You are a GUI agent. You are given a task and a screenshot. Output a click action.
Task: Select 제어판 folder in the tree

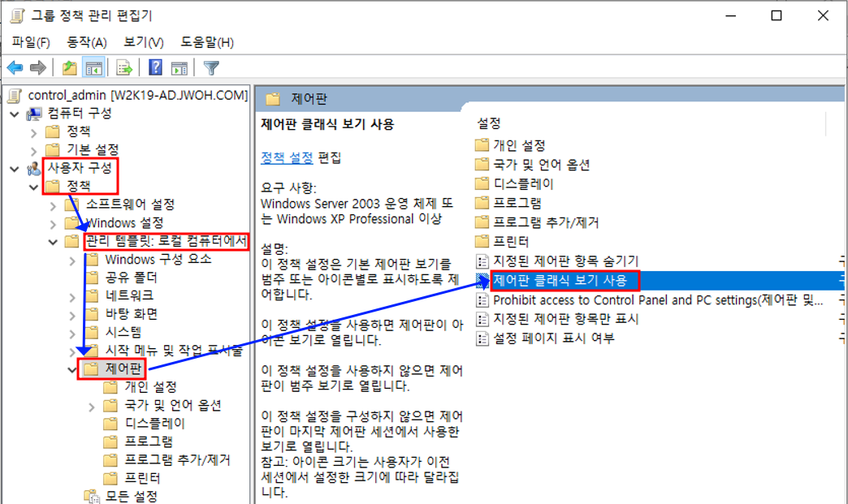(123, 368)
